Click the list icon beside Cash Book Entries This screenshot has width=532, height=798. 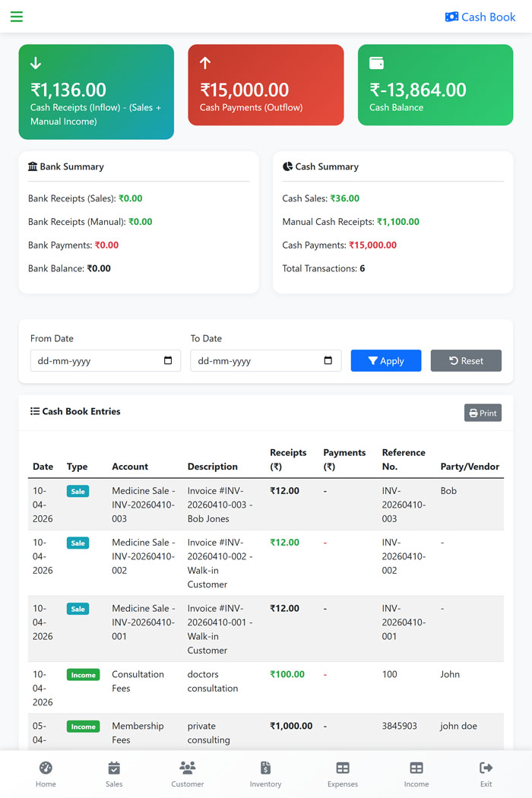tap(35, 411)
